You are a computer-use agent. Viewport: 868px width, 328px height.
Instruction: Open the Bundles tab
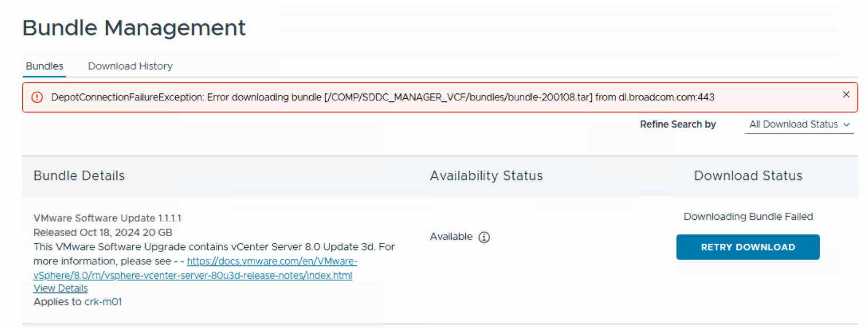pos(45,66)
